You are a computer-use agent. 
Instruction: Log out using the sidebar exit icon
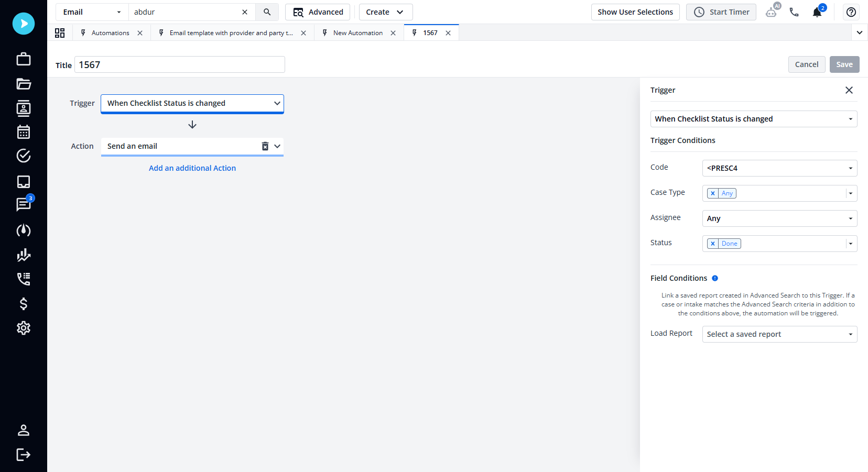(x=23, y=455)
